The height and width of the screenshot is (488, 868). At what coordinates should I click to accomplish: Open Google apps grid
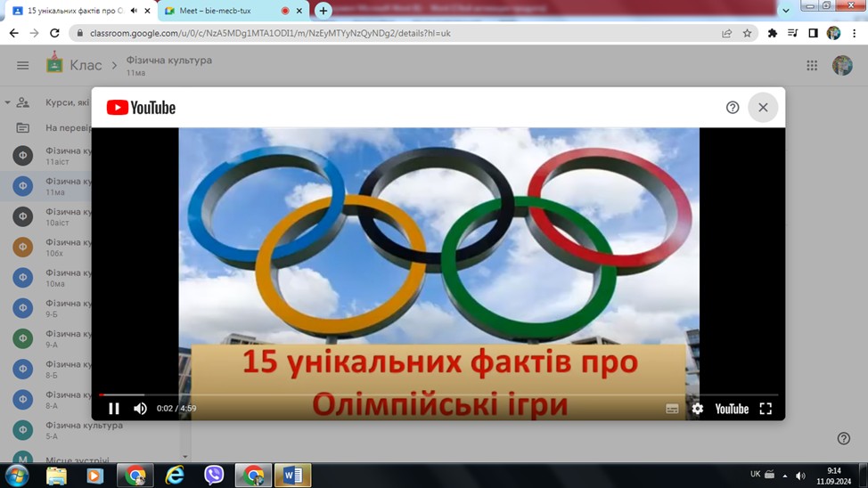tap(812, 65)
